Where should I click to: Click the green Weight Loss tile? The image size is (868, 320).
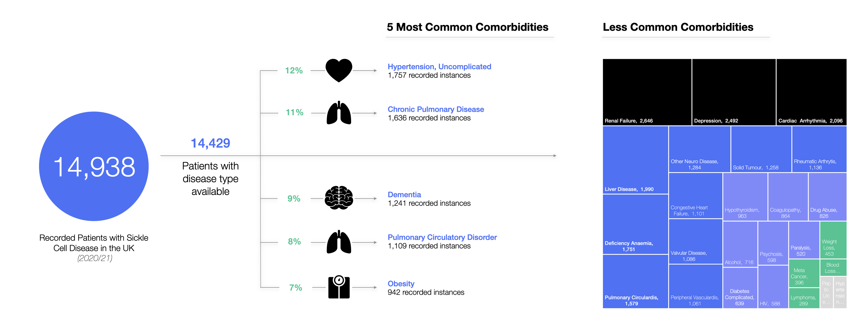[833, 239]
